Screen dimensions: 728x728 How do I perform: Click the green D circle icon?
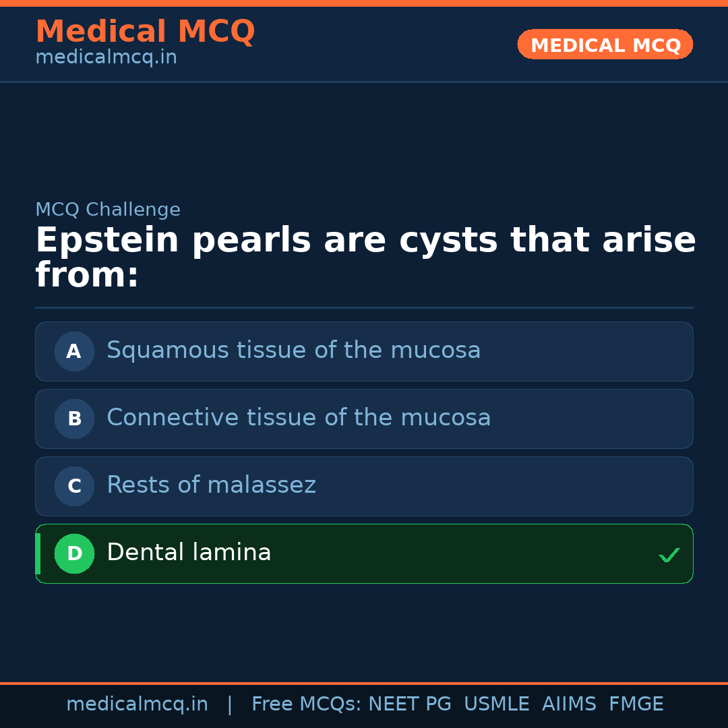click(74, 553)
